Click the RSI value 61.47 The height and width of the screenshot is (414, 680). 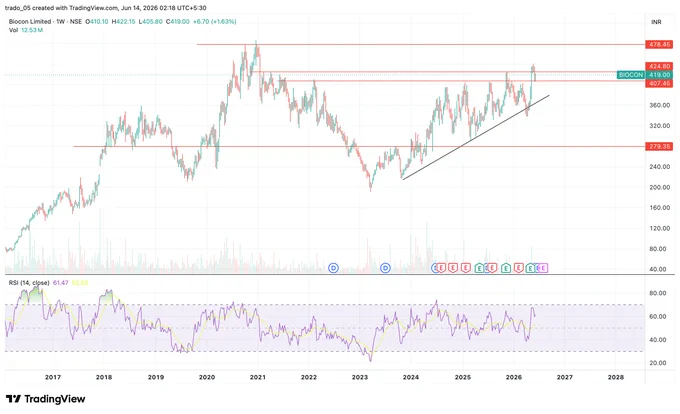60,283
